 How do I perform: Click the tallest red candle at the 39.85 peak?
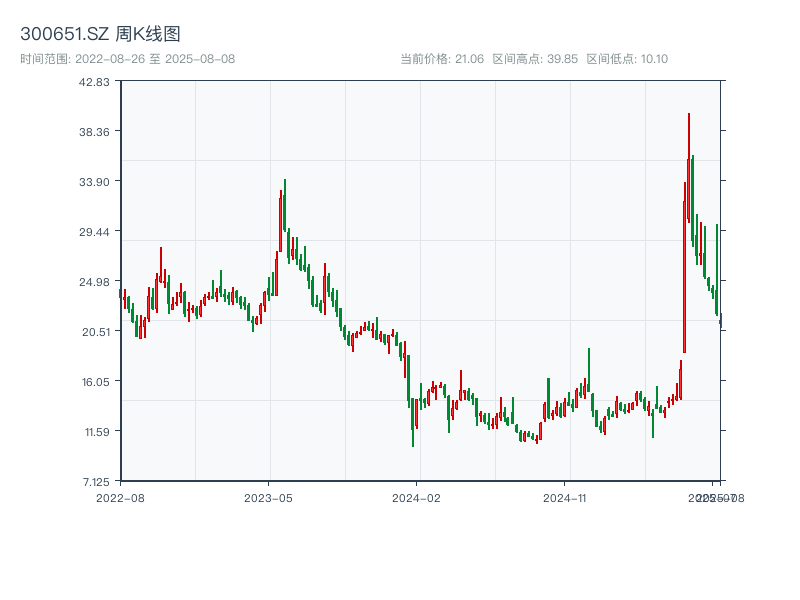pyautogui.click(x=689, y=168)
